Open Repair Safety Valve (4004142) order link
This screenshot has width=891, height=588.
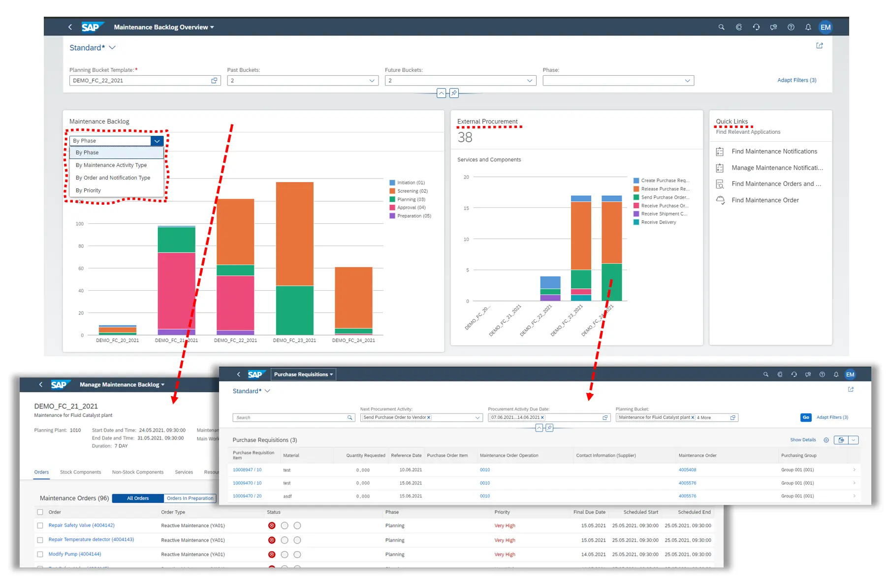tap(81, 526)
